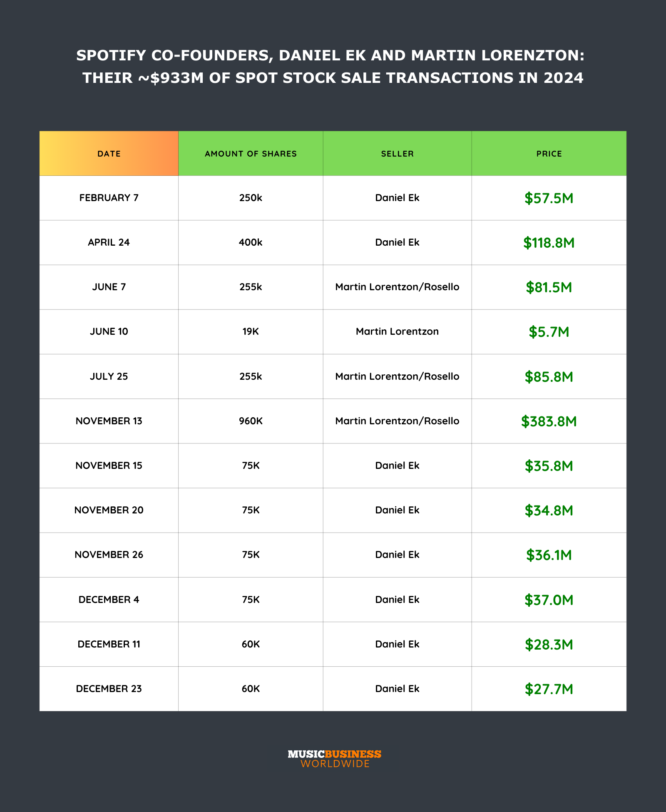
Task: Click the infographic title about Spotify co-founders
Action: point(331,67)
